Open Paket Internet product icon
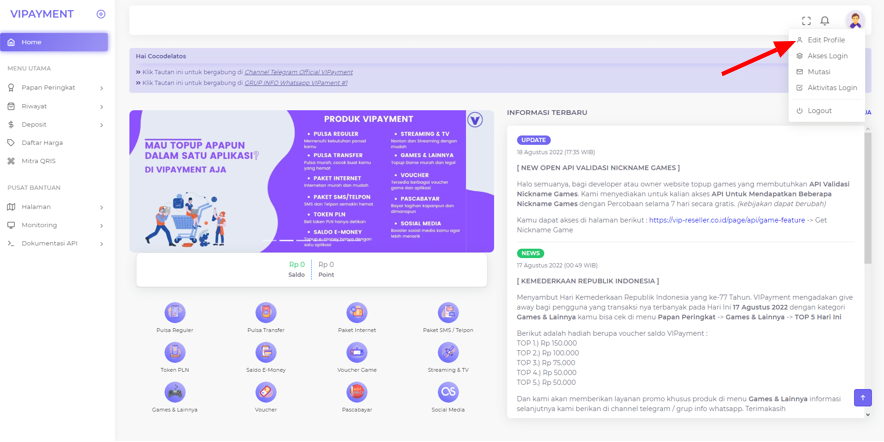This screenshot has width=884, height=442. (357, 312)
